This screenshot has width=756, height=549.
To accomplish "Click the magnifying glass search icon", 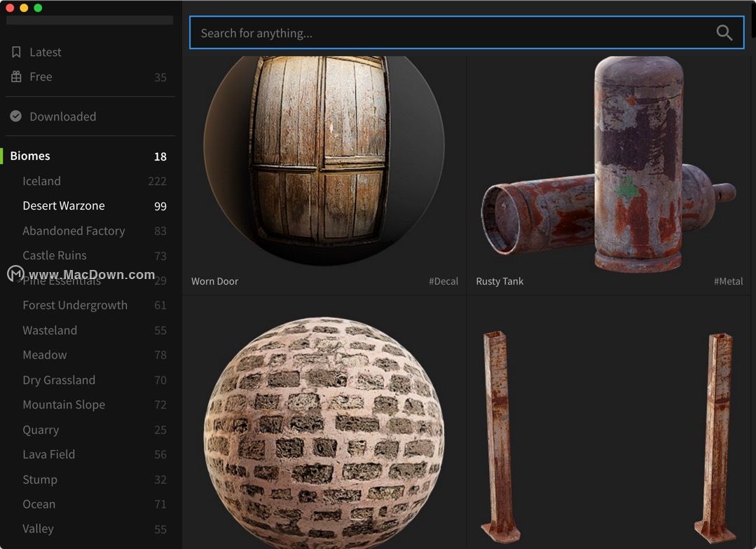I will [724, 33].
